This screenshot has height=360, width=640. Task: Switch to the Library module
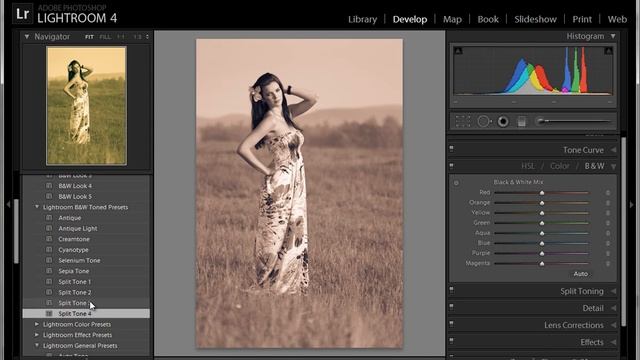[362, 19]
